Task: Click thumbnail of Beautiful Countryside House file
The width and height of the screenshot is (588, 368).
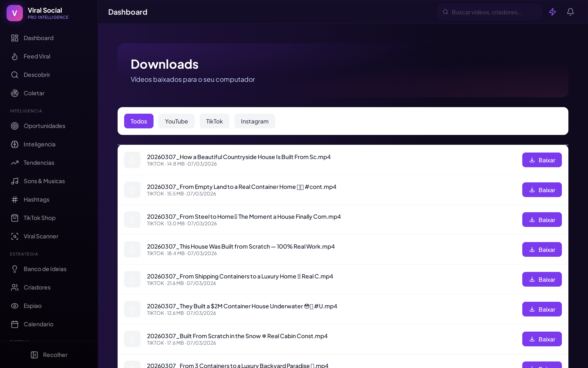Action: pyautogui.click(x=132, y=160)
